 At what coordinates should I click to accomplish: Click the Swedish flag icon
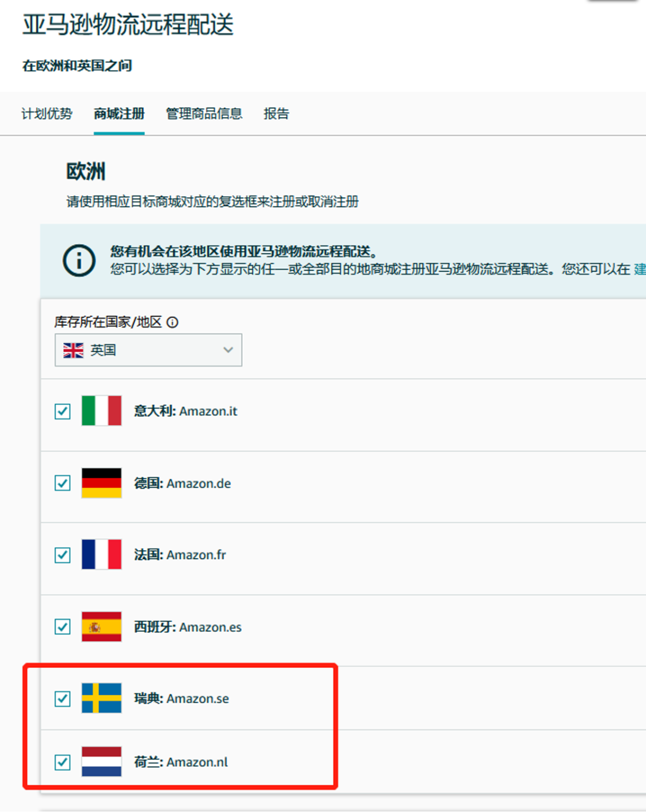coord(102,698)
